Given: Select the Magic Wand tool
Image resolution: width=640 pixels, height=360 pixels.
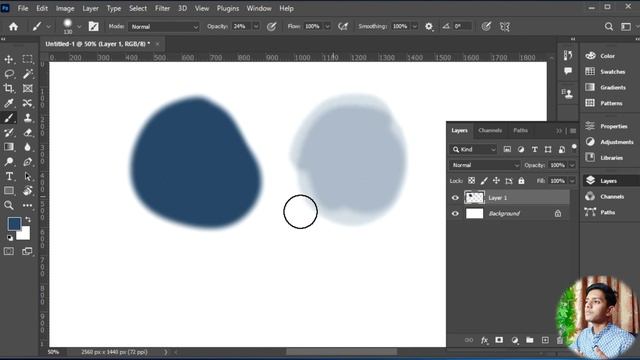Looking at the screenshot, I should pyautogui.click(x=27, y=74).
